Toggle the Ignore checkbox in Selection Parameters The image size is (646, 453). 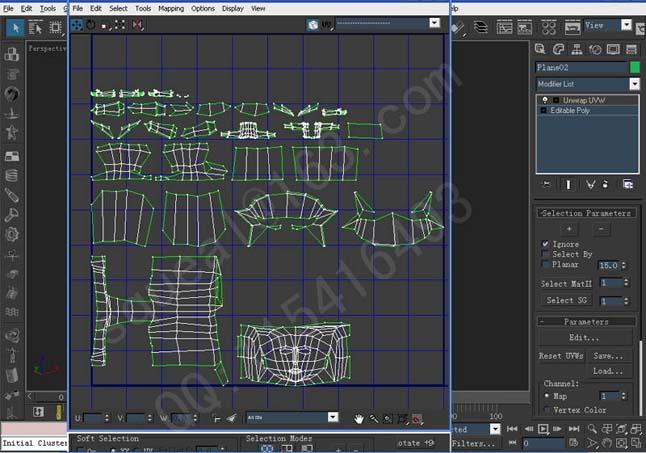pos(545,244)
